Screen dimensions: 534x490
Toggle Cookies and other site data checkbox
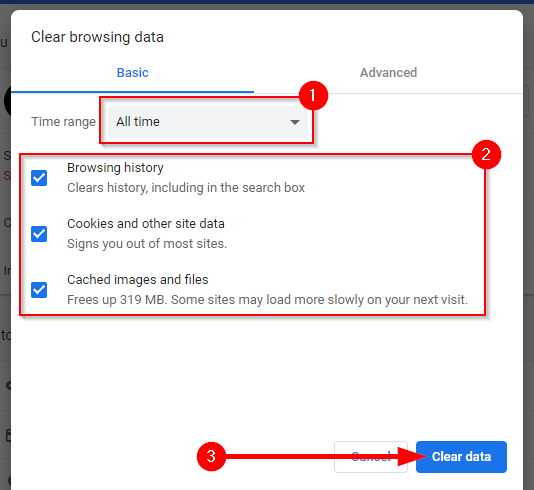(39, 234)
